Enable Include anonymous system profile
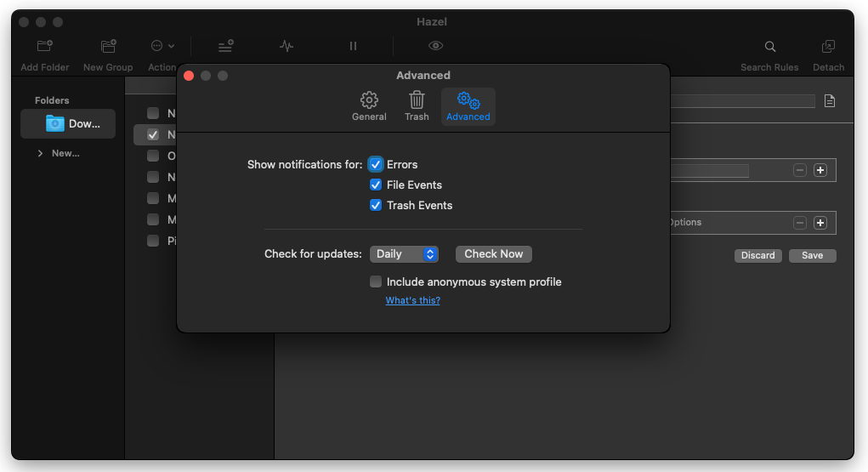This screenshot has height=472, width=868. point(376,281)
